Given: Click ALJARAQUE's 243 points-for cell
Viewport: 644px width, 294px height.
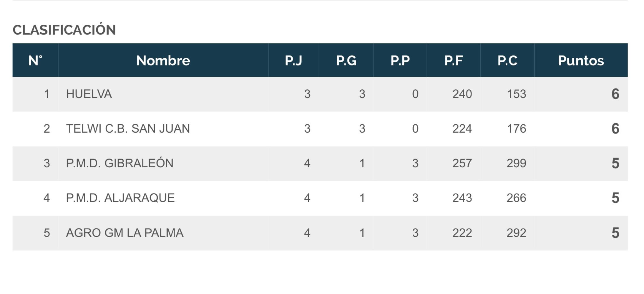Looking at the screenshot, I should (x=462, y=198).
